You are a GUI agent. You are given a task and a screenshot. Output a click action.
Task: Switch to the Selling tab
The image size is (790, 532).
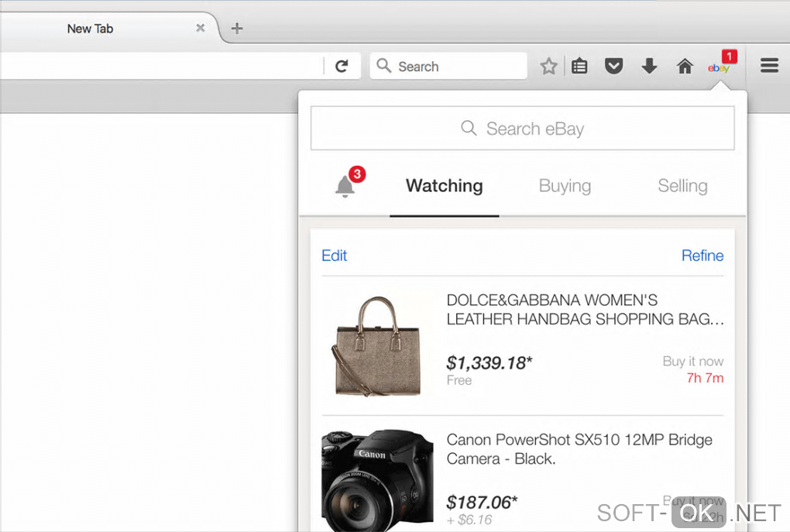point(682,186)
